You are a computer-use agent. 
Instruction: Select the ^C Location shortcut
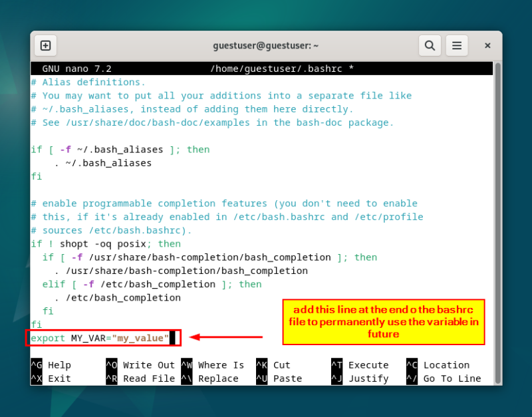438,365
